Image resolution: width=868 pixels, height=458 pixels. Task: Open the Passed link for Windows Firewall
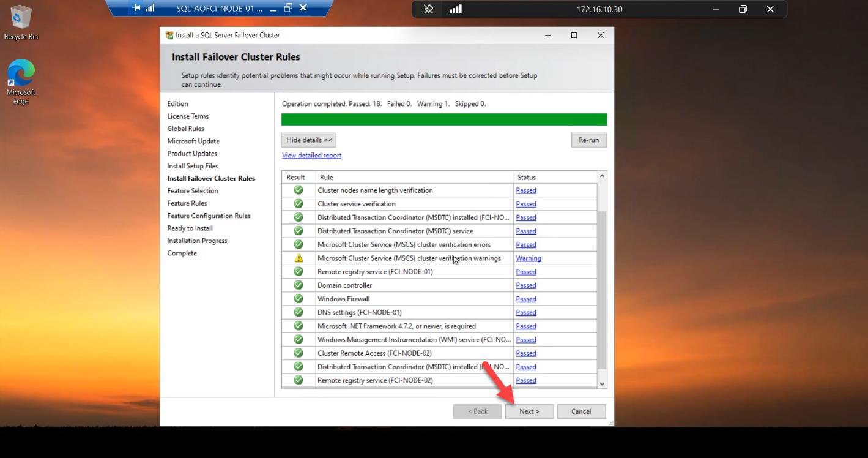(x=526, y=299)
